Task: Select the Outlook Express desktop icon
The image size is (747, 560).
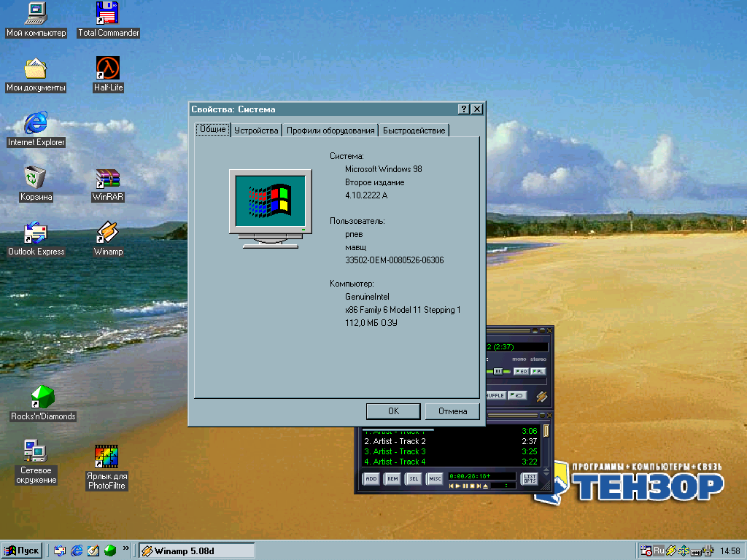Action: pyautogui.click(x=36, y=239)
